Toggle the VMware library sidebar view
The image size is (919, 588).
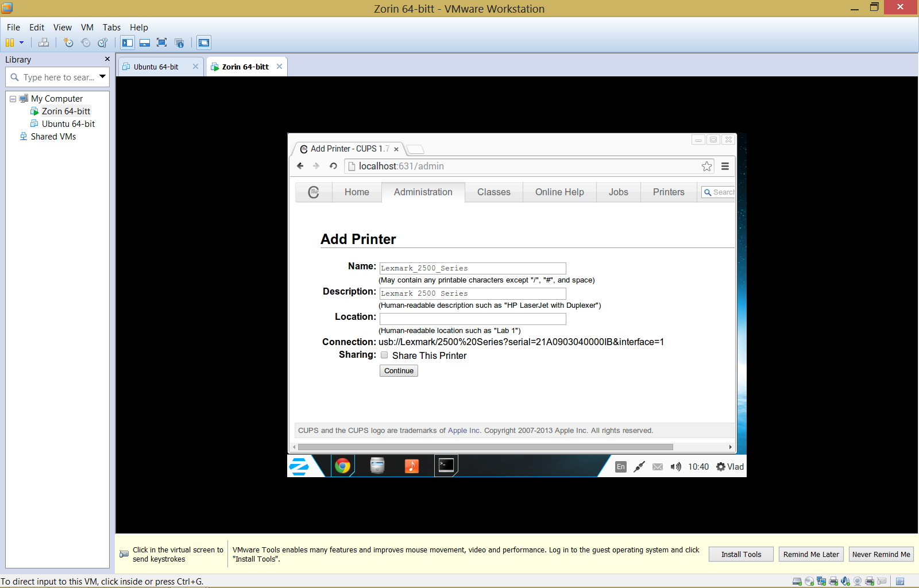[x=128, y=42]
